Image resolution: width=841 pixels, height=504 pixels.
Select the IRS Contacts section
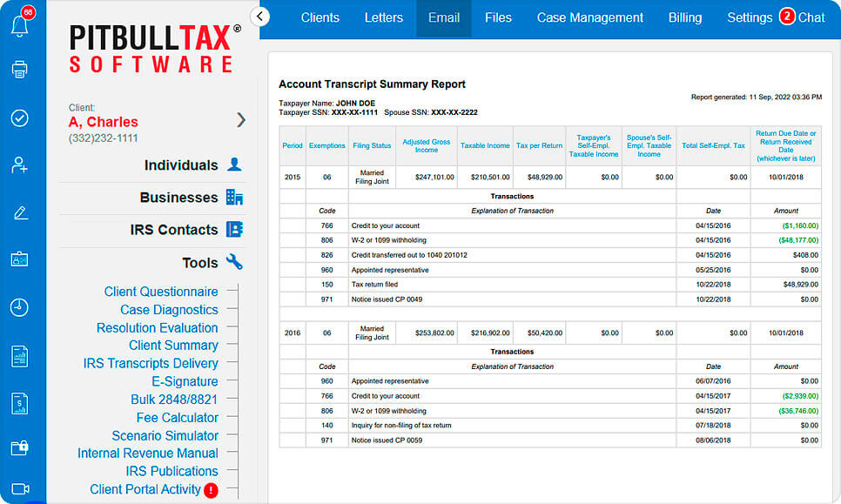tap(174, 230)
